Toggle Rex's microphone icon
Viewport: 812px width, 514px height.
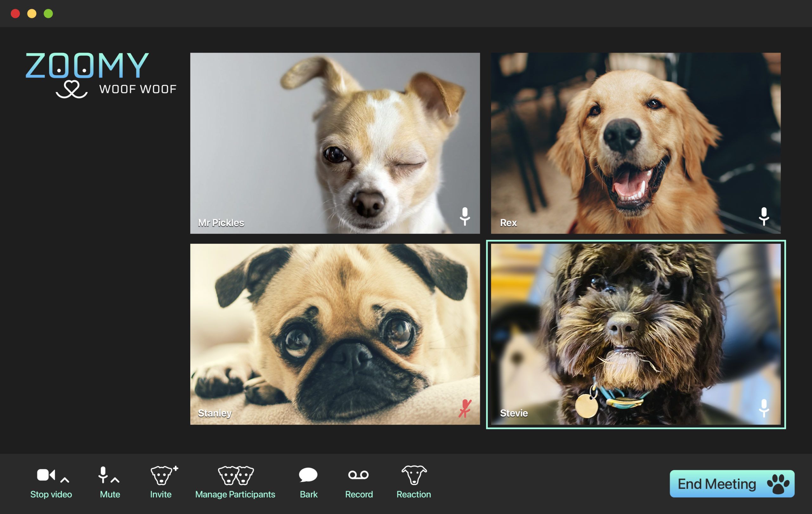click(763, 216)
